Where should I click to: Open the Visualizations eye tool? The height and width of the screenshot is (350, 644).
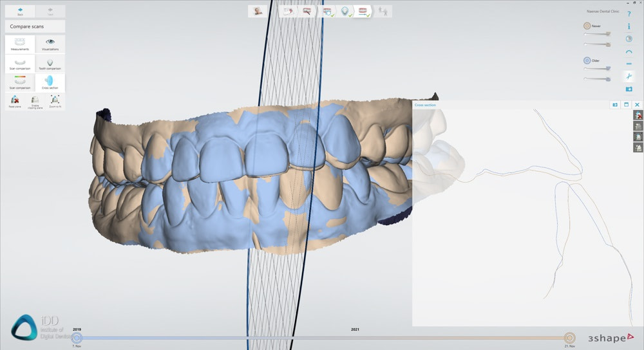[50, 44]
